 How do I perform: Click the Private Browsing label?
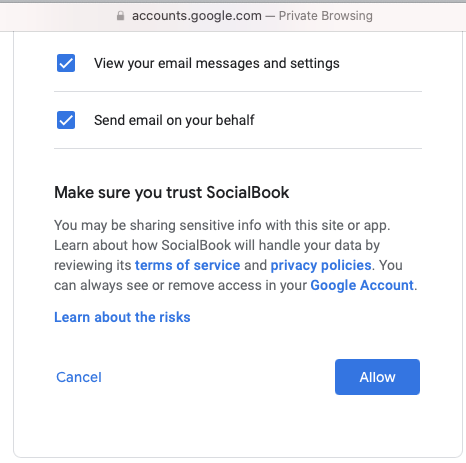pyautogui.click(x=326, y=16)
